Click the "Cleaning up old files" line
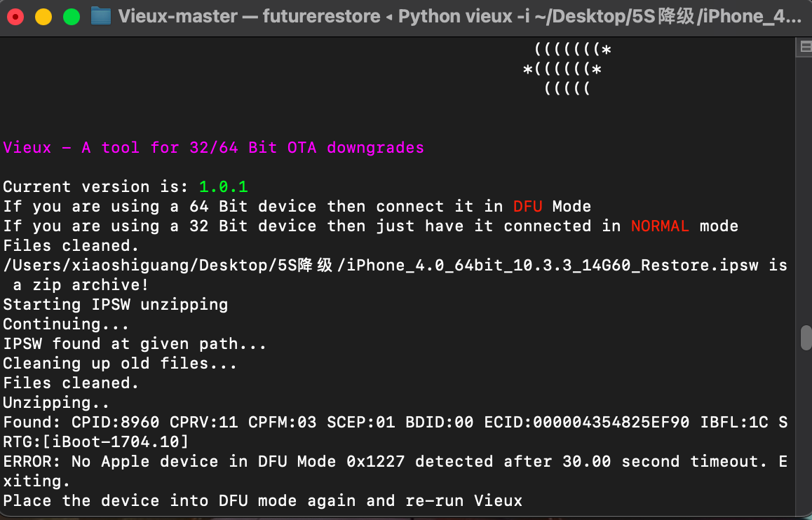 click(120, 364)
